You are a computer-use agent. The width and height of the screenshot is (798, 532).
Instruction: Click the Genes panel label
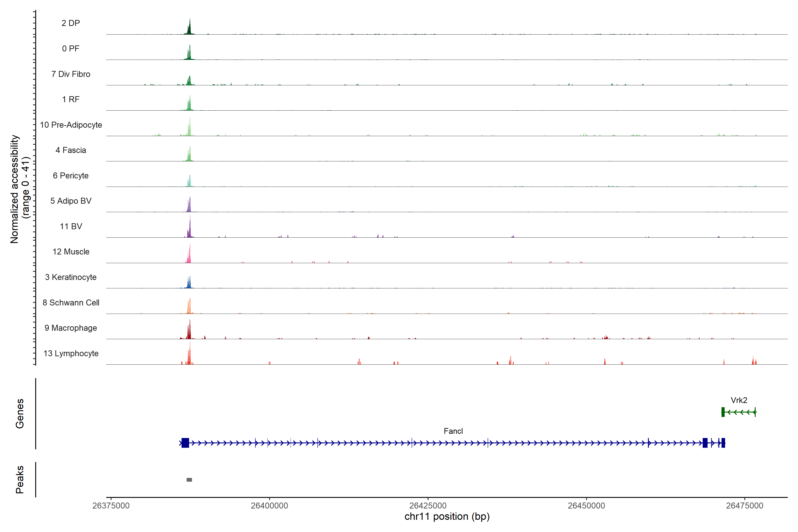point(20,413)
